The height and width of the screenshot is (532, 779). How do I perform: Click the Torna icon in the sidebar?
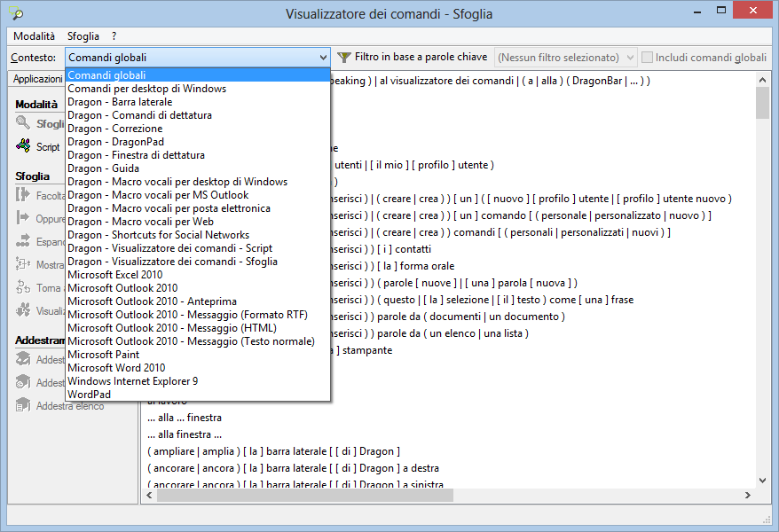23,287
